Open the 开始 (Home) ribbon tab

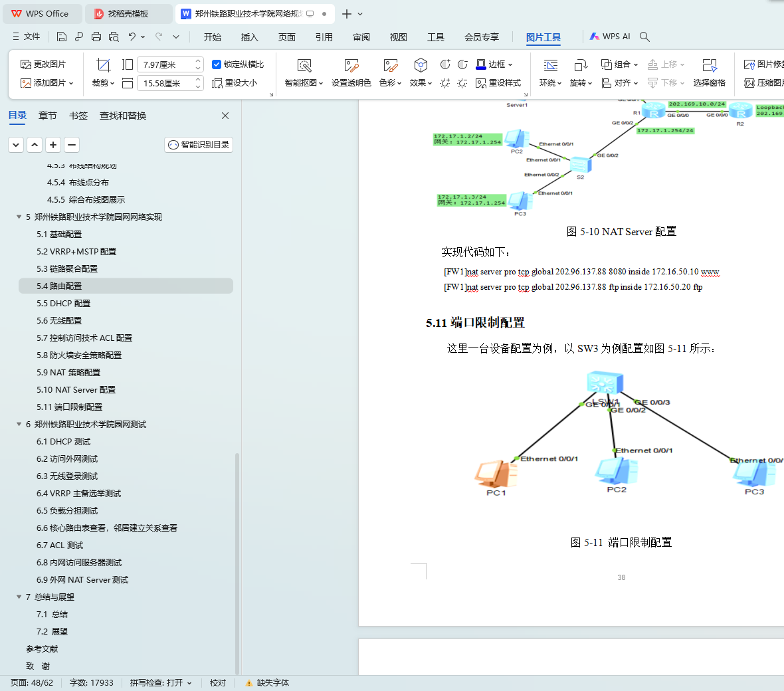click(212, 37)
